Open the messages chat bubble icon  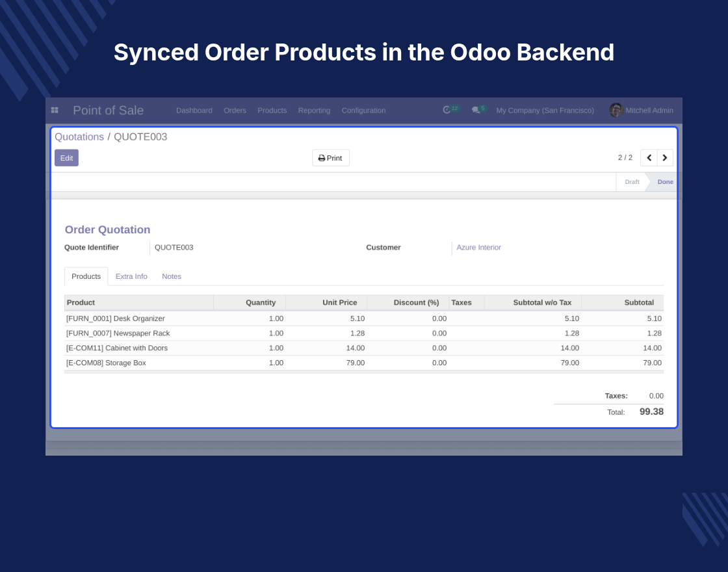click(x=475, y=110)
